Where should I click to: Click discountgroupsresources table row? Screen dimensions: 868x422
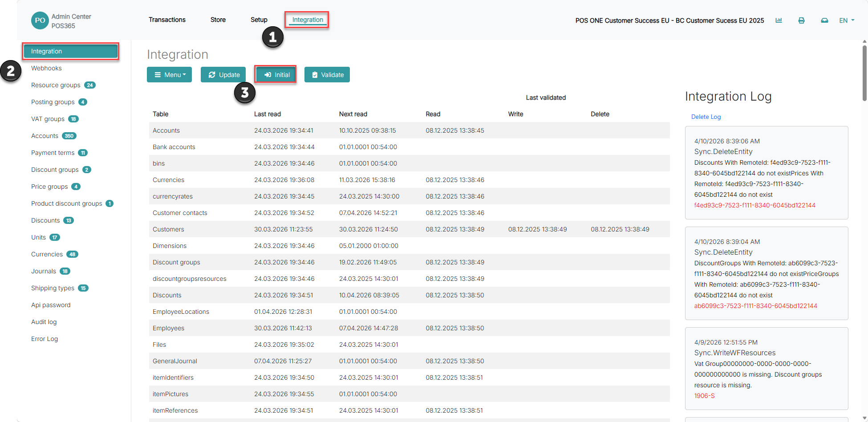tap(409, 279)
